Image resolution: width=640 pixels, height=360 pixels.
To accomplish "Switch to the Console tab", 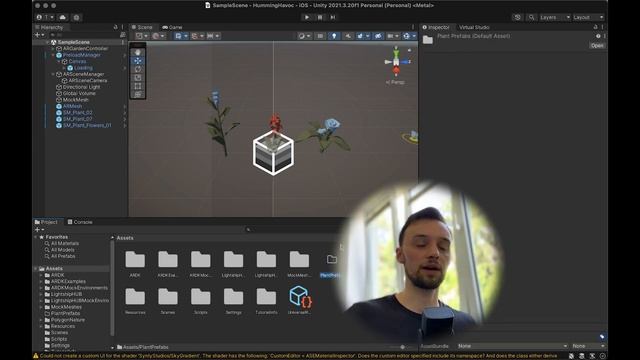I will point(80,222).
